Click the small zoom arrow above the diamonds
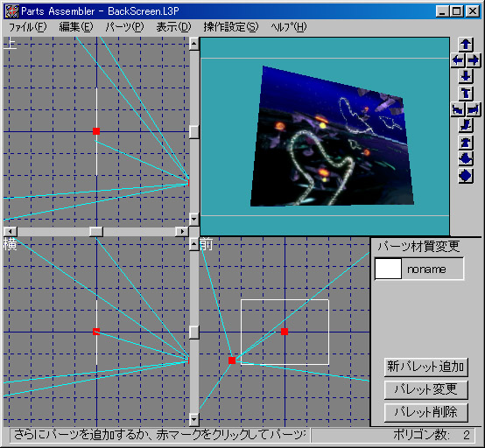 click(x=466, y=143)
